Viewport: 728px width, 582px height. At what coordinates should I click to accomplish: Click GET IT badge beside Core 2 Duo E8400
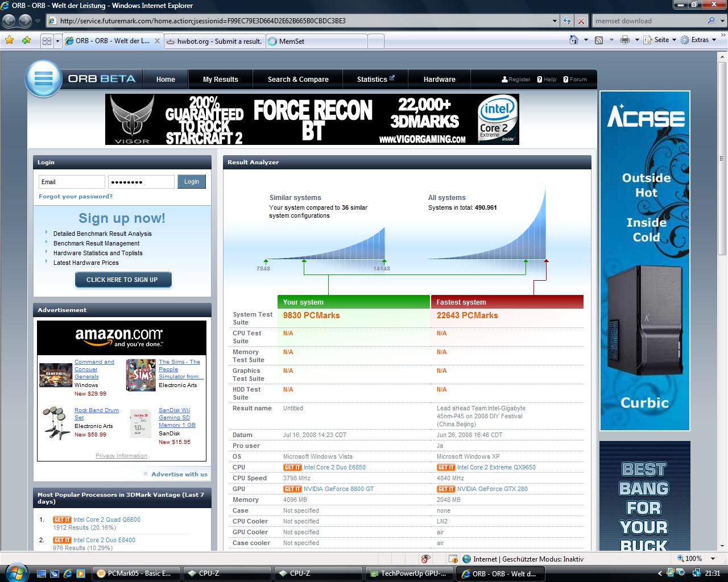coord(62,540)
